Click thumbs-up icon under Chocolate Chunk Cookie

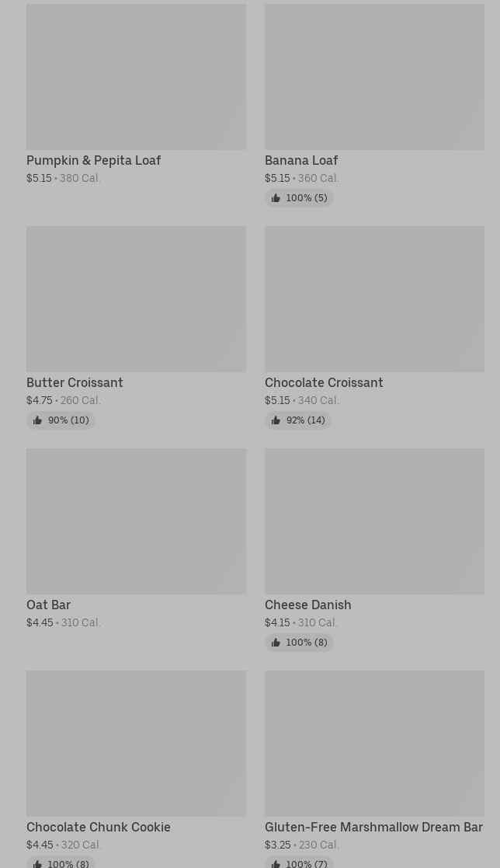37,863
